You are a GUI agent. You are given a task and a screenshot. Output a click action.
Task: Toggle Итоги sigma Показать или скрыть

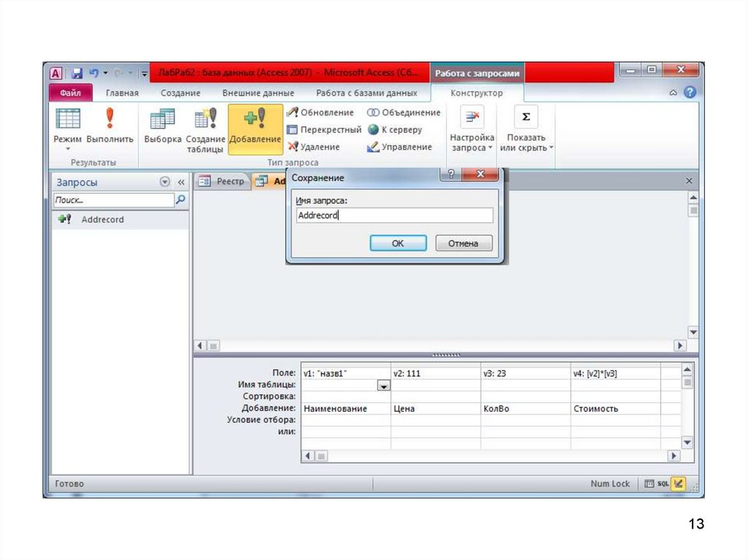coord(526,117)
